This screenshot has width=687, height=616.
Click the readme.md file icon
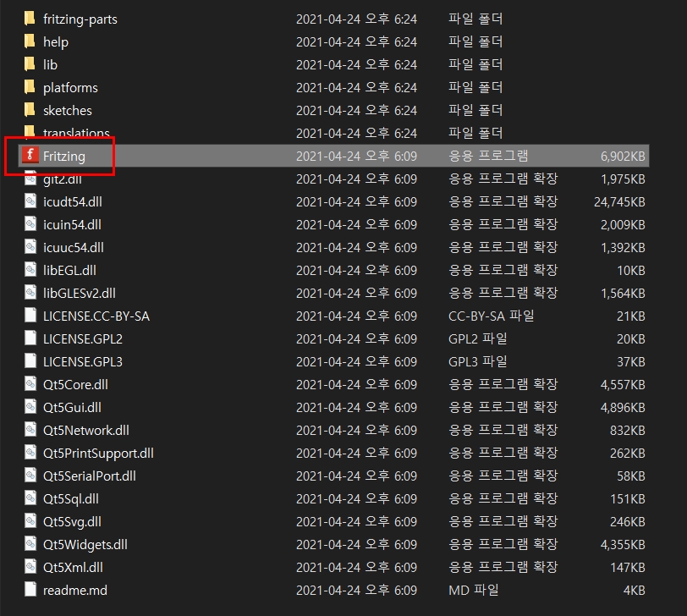(30, 589)
